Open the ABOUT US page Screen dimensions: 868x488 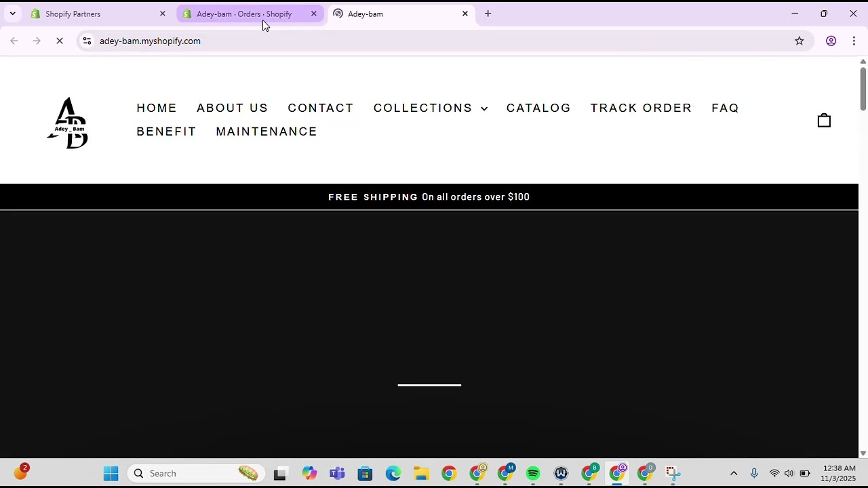233,108
